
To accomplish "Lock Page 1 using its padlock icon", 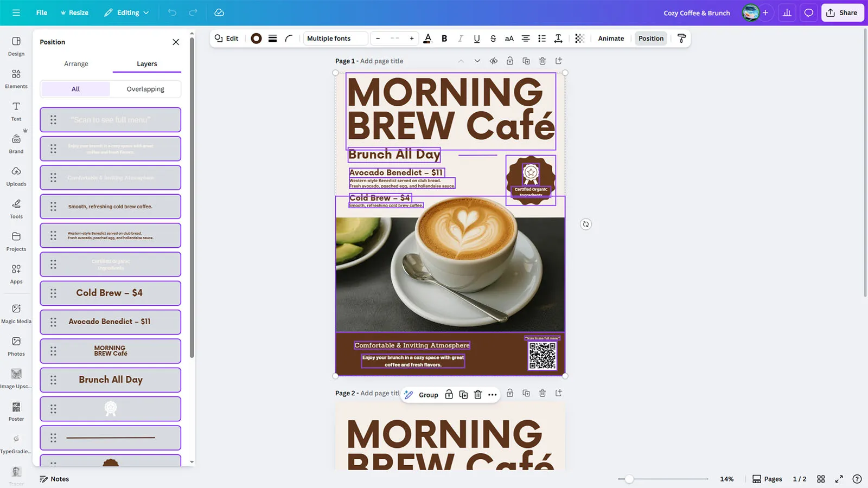I will tap(509, 61).
